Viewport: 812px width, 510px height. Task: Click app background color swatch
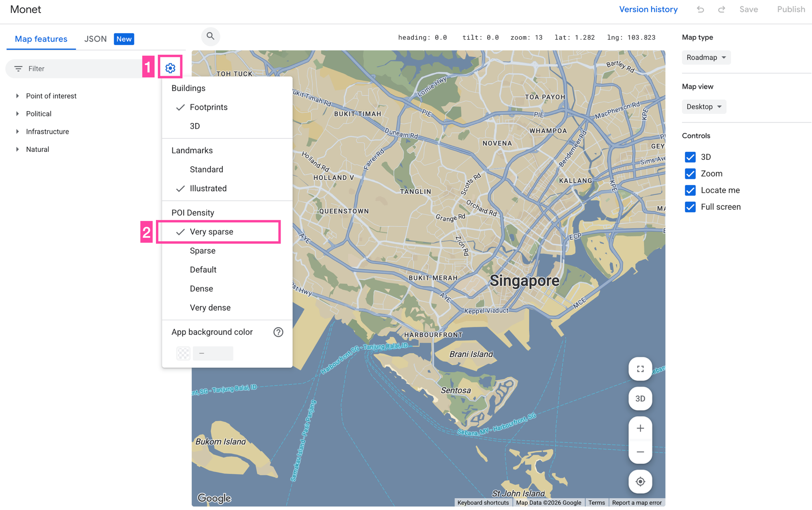[184, 353]
